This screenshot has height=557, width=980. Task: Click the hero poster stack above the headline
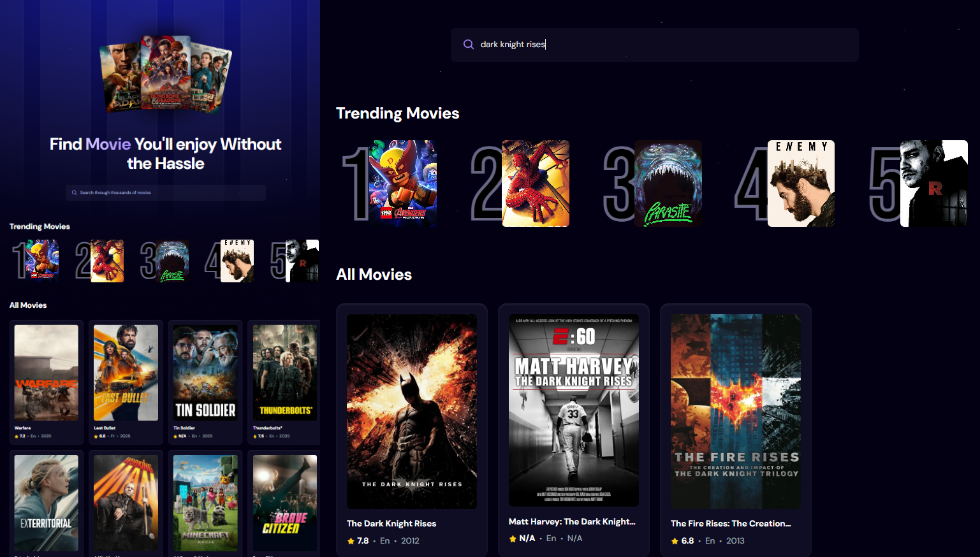coord(166,74)
